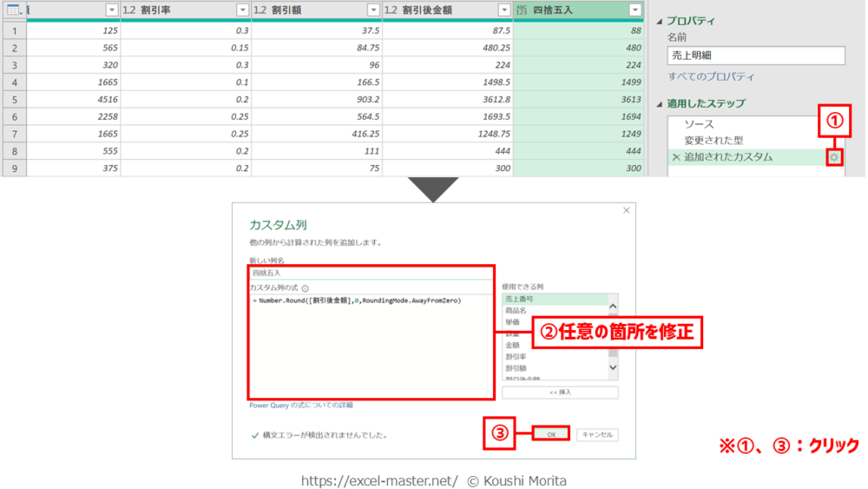Screen dimensions: 868x489
Task: Click the 1.2 type icon of 割引率 column
Action: pyautogui.click(x=129, y=10)
